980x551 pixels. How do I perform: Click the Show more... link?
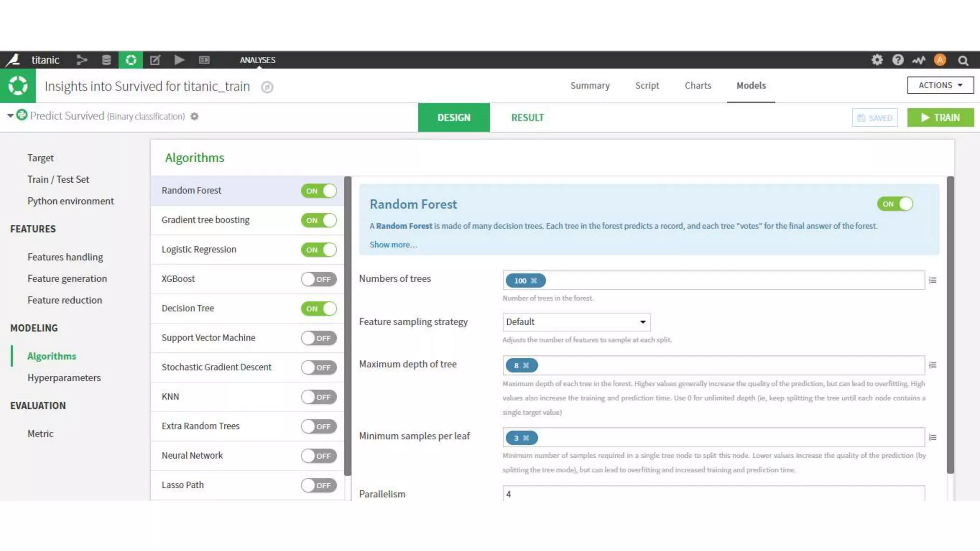pyautogui.click(x=393, y=244)
